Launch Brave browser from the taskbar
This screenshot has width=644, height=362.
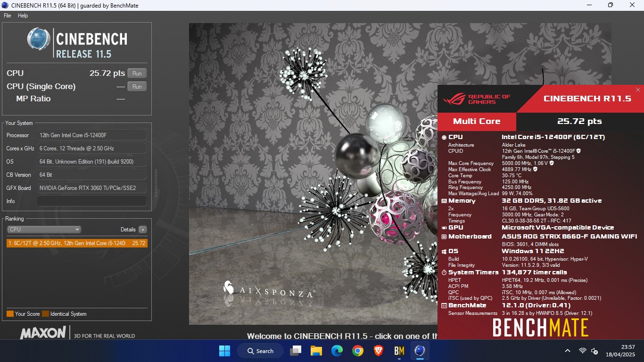pyautogui.click(x=378, y=351)
